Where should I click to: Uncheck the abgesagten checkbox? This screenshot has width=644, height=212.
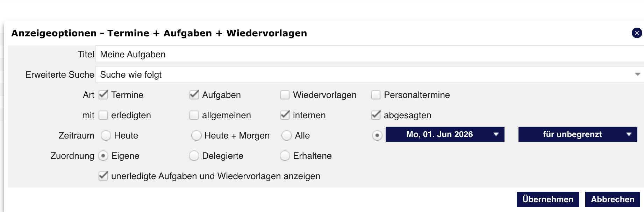(376, 115)
